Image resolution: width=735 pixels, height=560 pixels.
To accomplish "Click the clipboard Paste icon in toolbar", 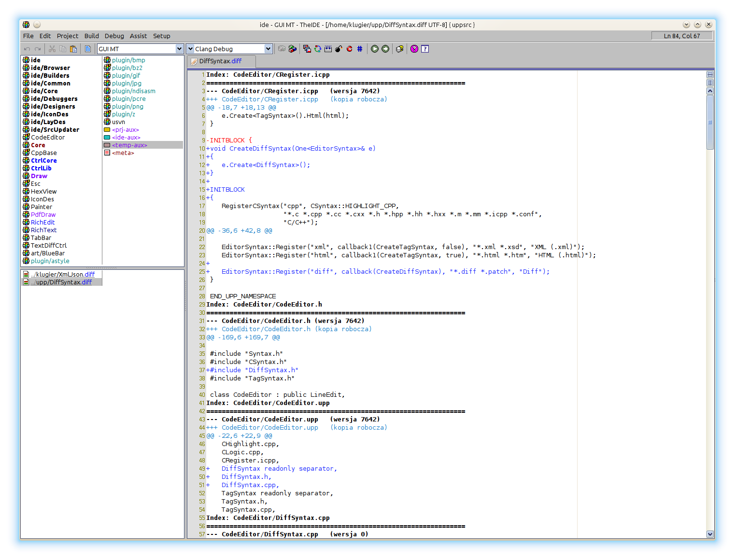I will [x=73, y=49].
